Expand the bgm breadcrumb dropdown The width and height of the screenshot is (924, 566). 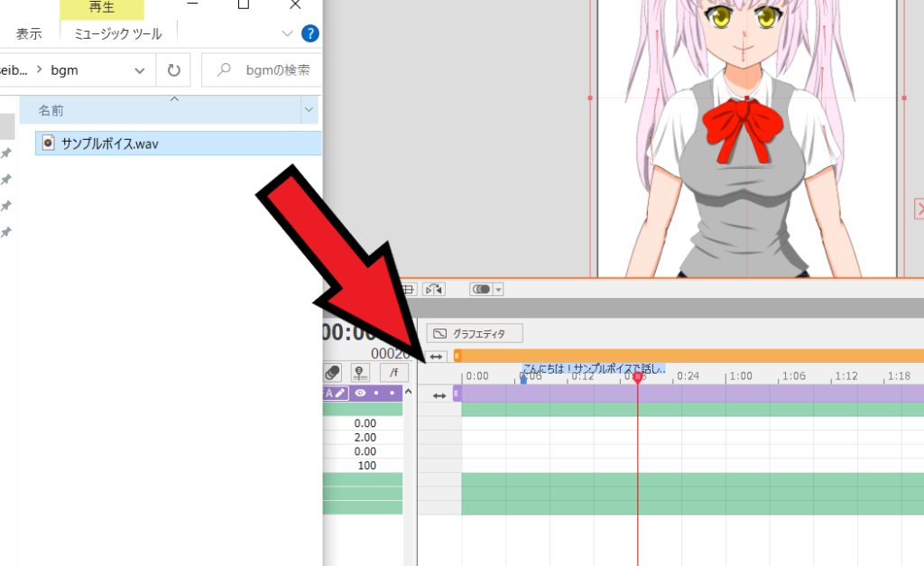pos(141,70)
